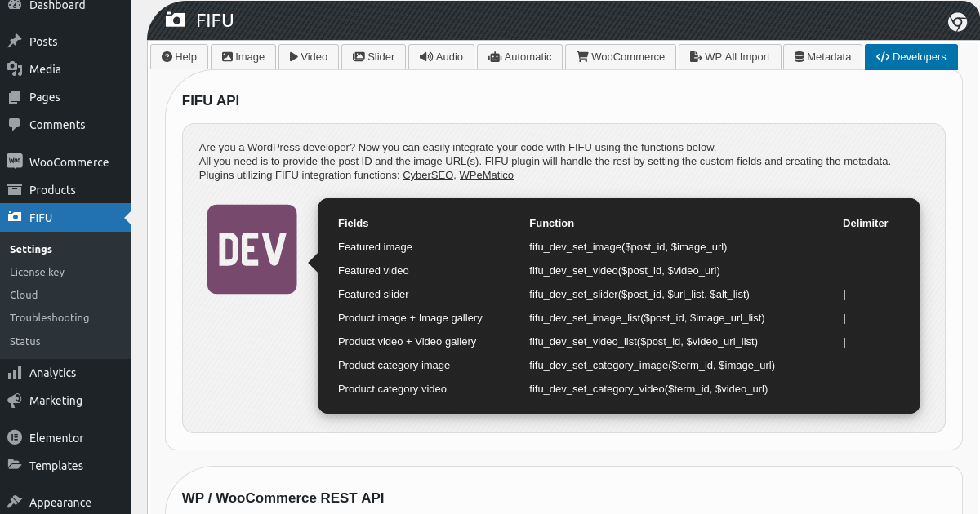Viewport: 980px width, 514px height.
Task: Click the FIFU camera icon in sidebar
Action: [15, 217]
